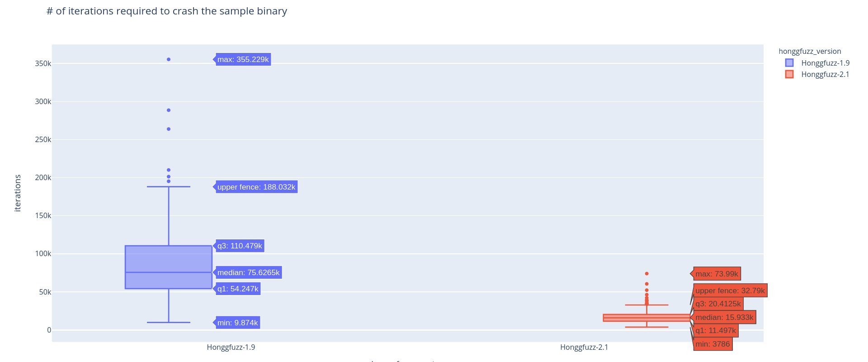Click the red "min: 3786" label
This screenshot has width=868, height=362.
click(x=712, y=344)
